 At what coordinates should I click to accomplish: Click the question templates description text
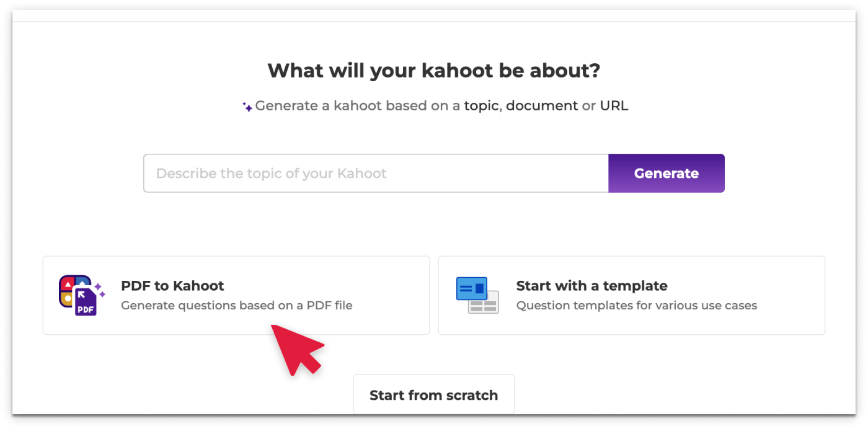point(637,306)
